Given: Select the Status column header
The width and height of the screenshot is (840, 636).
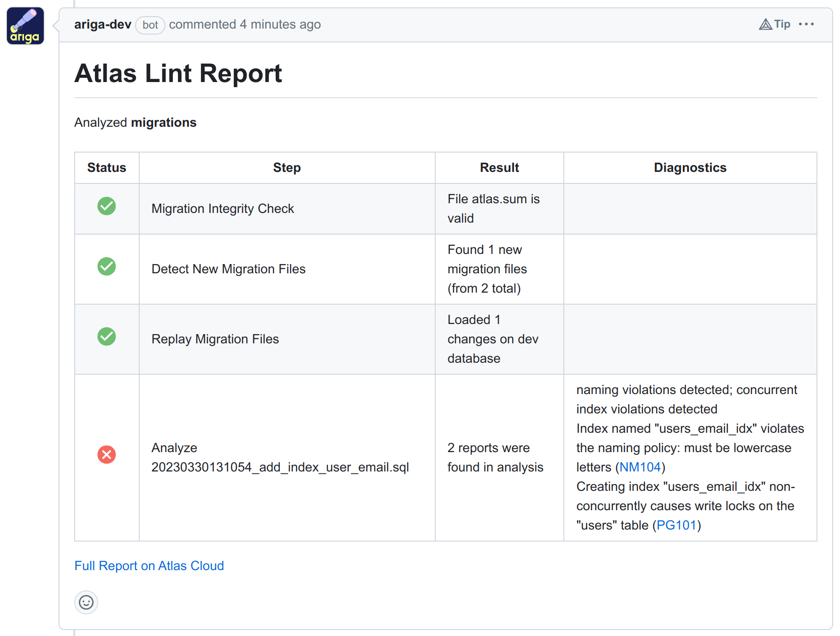Looking at the screenshot, I should (106, 167).
